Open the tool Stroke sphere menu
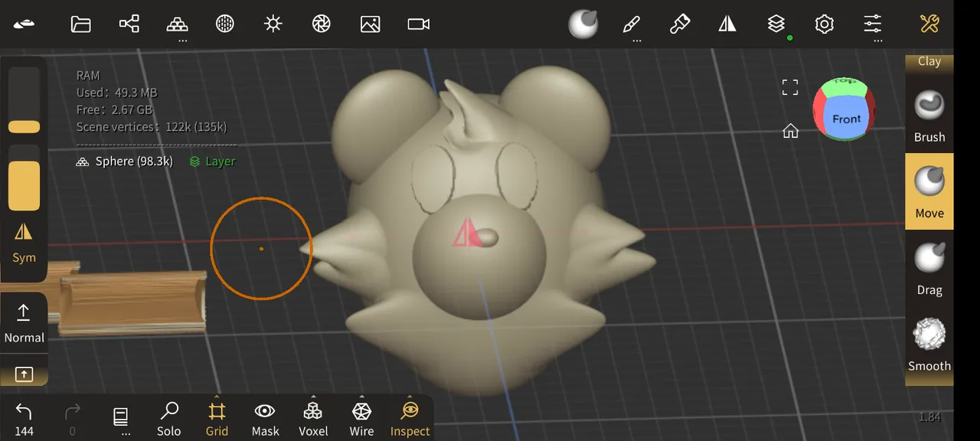Image resolution: width=980 pixels, height=441 pixels. click(583, 24)
